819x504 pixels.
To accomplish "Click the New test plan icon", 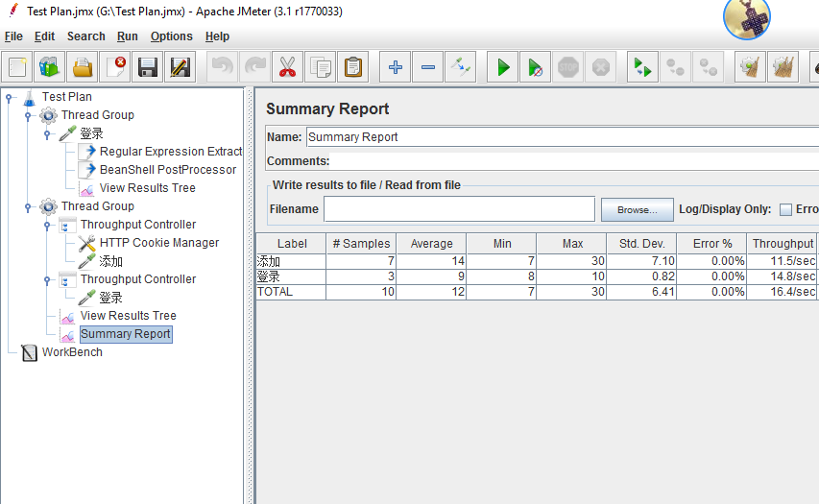I will click(x=17, y=67).
